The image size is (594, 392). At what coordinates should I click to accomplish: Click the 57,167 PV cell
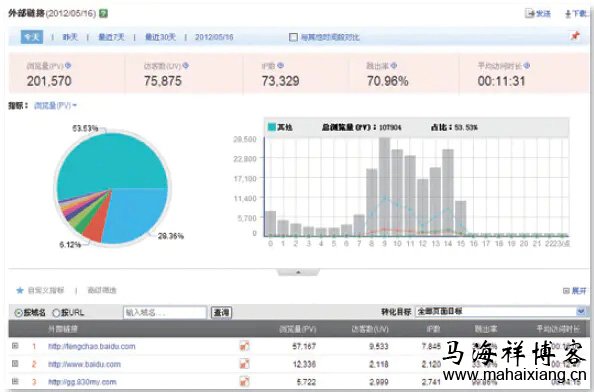click(x=304, y=346)
